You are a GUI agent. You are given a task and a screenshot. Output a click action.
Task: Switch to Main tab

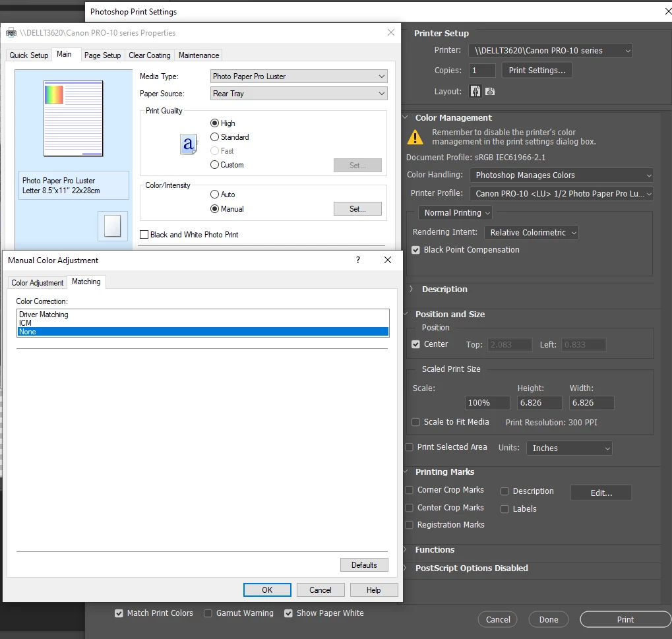(x=64, y=54)
